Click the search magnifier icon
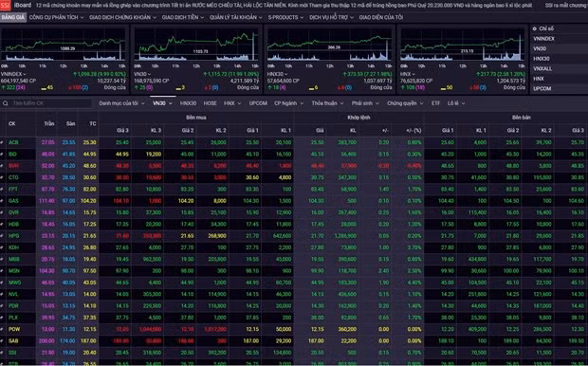The image size is (588, 366). pyautogui.click(x=6, y=103)
